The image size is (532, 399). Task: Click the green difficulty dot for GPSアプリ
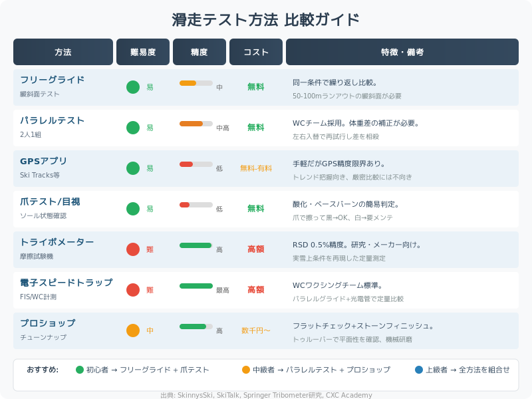tap(133, 168)
